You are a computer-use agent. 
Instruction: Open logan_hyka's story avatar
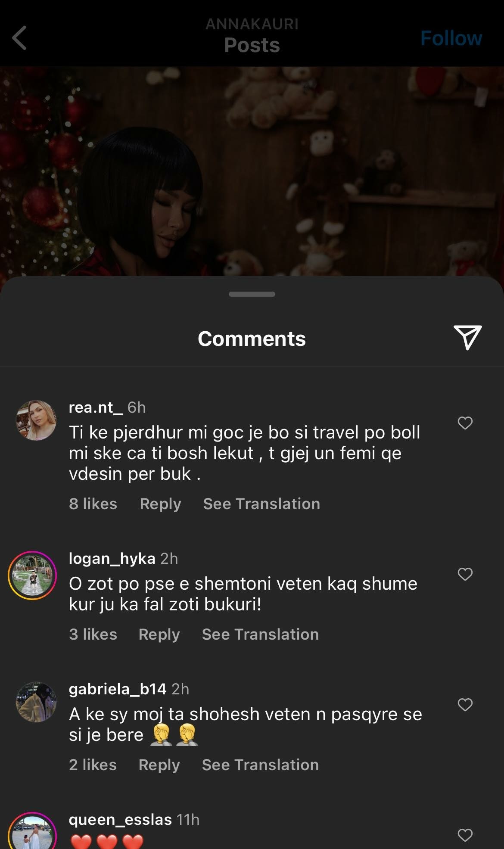[x=32, y=575]
